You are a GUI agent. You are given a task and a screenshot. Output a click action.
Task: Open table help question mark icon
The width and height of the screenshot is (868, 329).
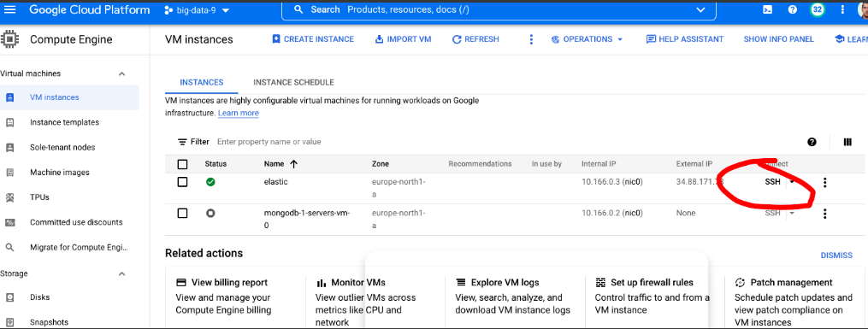(x=812, y=142)
